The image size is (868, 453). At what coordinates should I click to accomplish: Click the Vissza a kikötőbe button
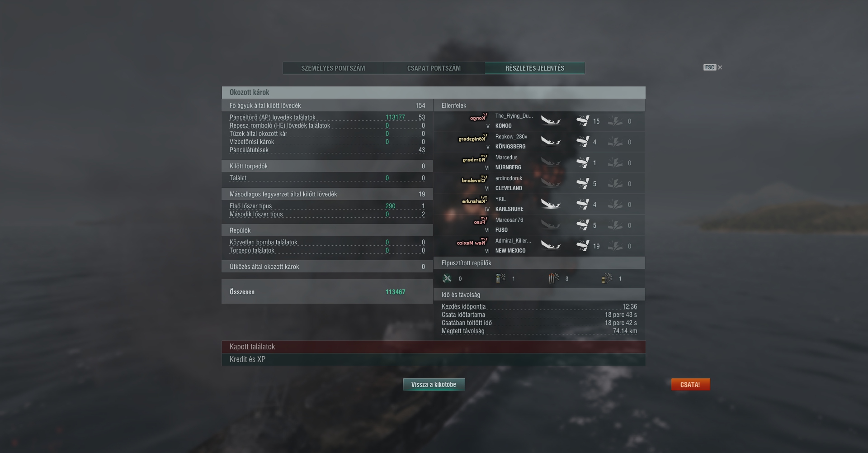434,384
